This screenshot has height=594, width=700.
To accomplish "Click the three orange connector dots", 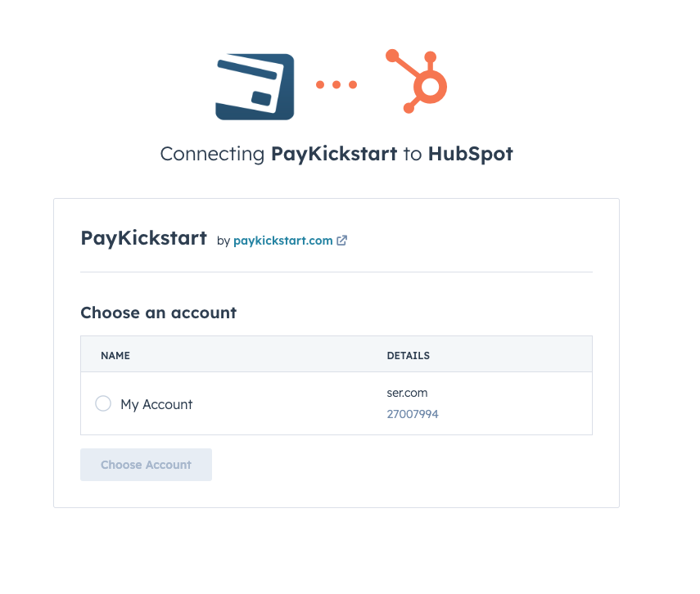I will coord(336,84).
